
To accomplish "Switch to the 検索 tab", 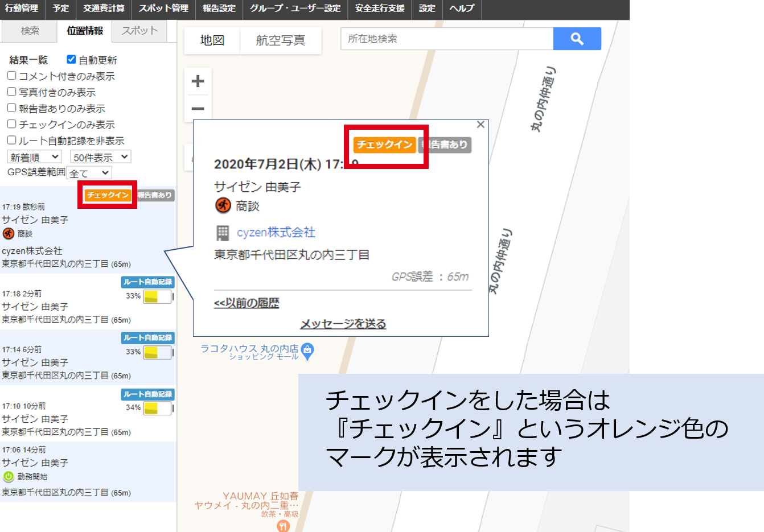I will pos(30,31).
